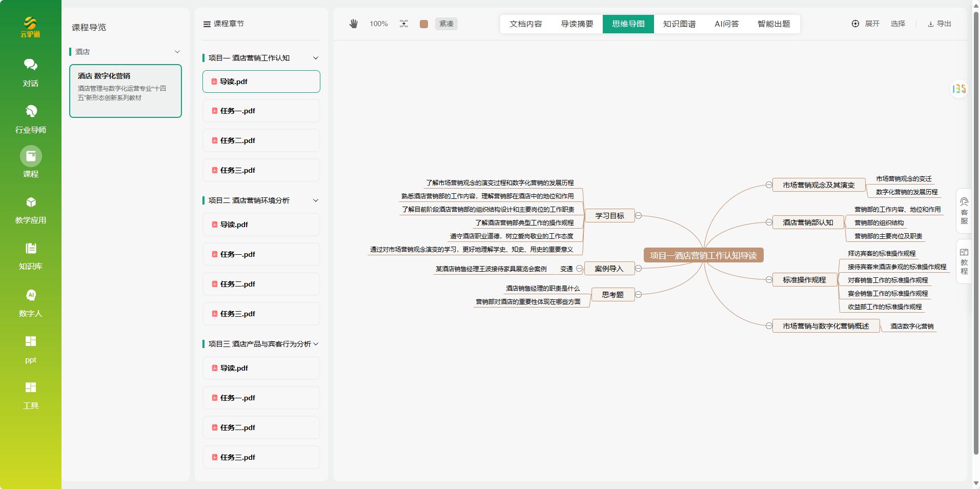Select the hand pan tool
The image size is (980, 489).
pos(354,24)
